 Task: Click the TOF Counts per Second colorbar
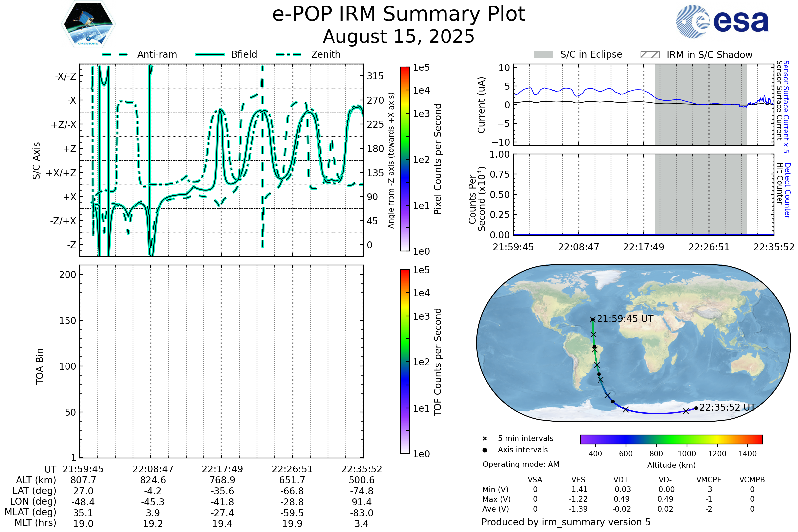(405, 361)
